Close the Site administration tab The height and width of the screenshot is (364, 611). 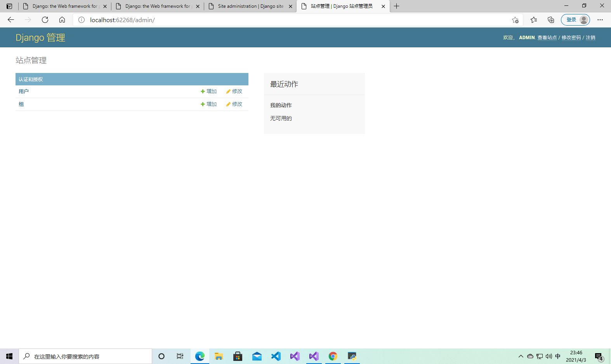[290, 6]
